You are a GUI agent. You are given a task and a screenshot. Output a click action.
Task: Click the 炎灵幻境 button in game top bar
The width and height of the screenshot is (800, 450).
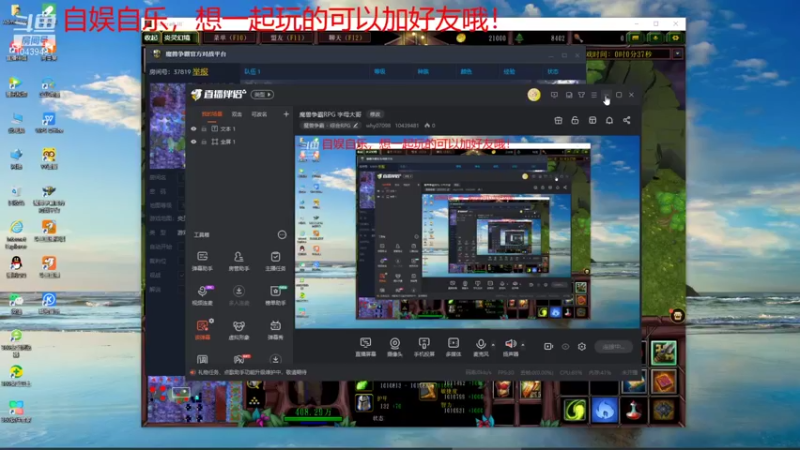pyautogui.click(x=178, y=38)
